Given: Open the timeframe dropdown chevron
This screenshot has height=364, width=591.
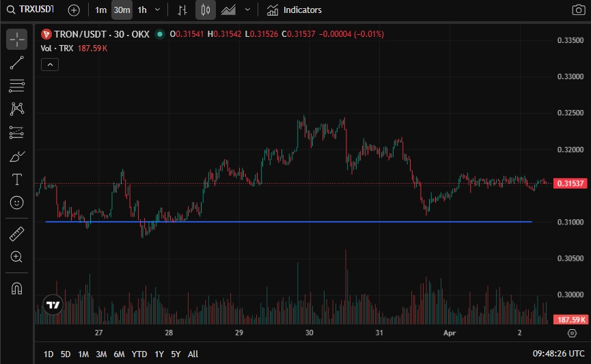Looking at the screenshot, I should tap(158, 10).
